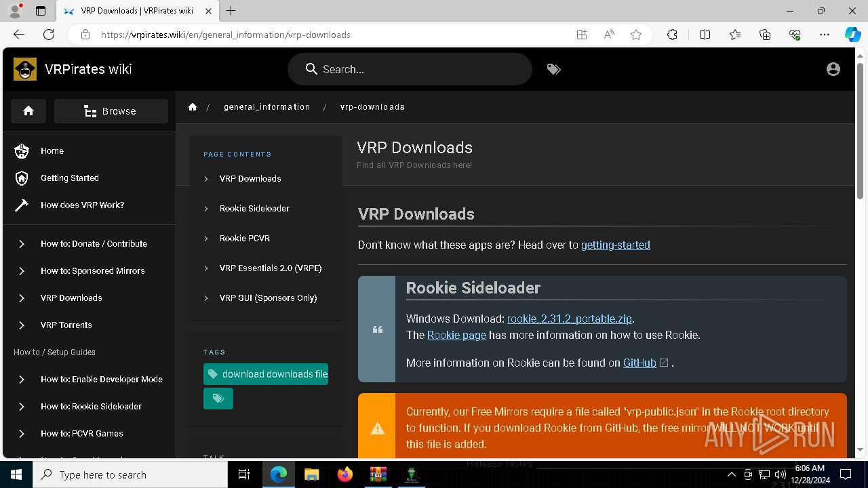Open the taskbar clock and date
Screen dimensions: 868x488
coord(810,474)
